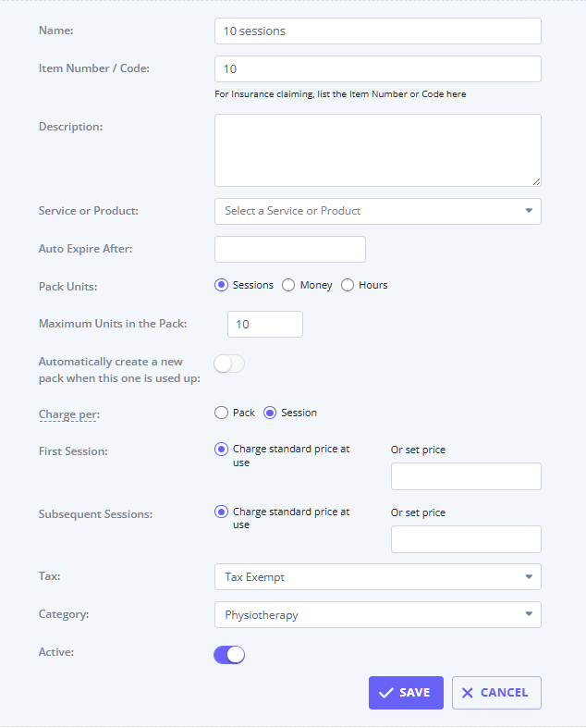Click the Auto Expire After field
The width and height of the screenshot is (586, 728).
[x=289, y=249]
